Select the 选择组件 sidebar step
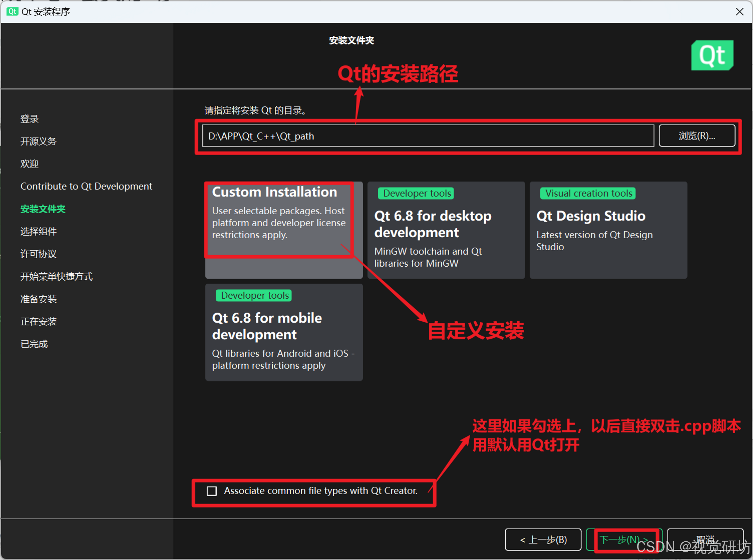The image size is (753, 560). (x=38, y=232)
